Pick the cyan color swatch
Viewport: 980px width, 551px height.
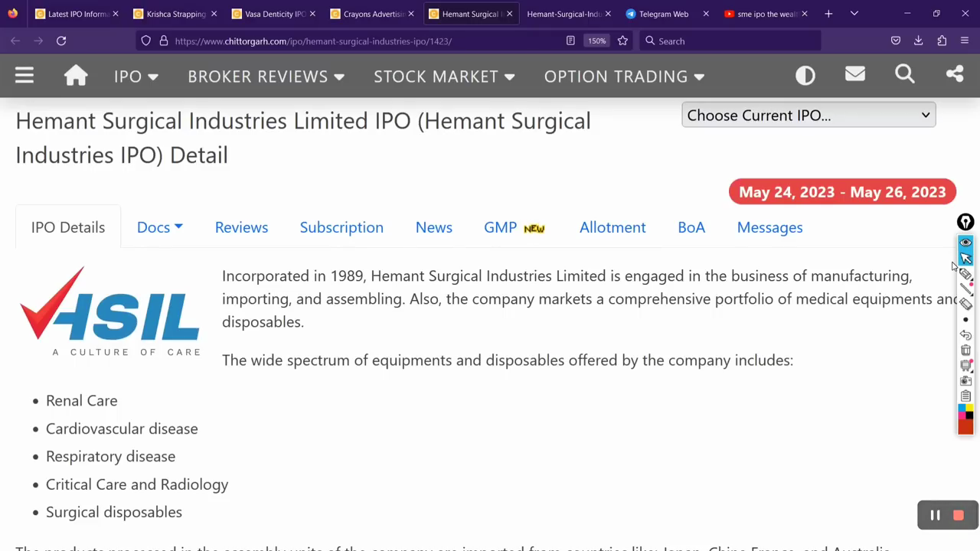(962, 408)
